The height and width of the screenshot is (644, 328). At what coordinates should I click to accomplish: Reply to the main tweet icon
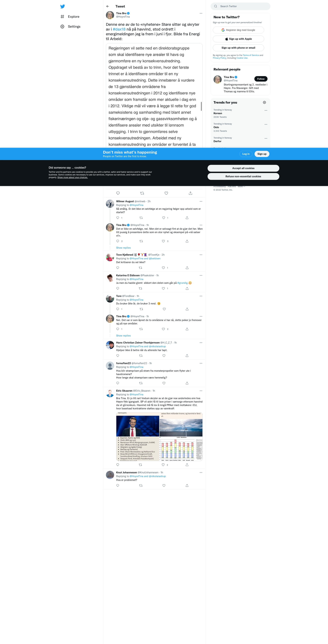tap(118, 193)
